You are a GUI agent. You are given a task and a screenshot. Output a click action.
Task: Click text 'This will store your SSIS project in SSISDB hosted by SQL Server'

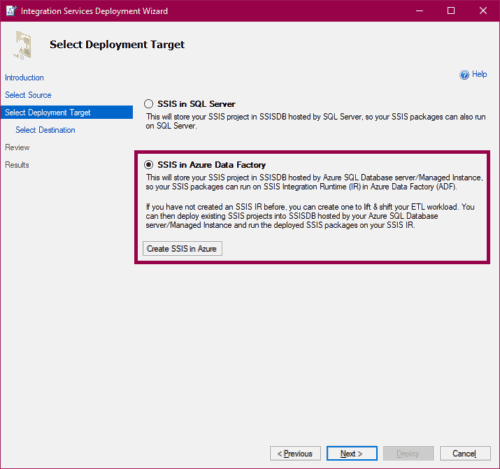coord(254,117)
